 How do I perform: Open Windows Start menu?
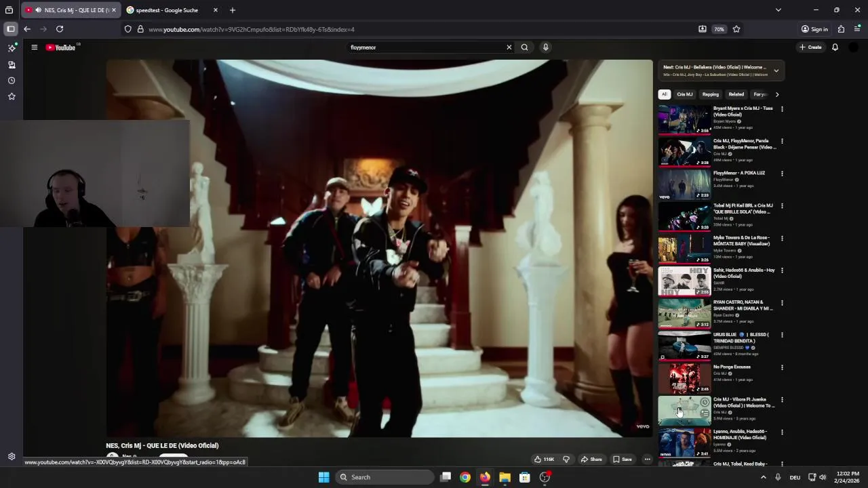click(323, 477)
